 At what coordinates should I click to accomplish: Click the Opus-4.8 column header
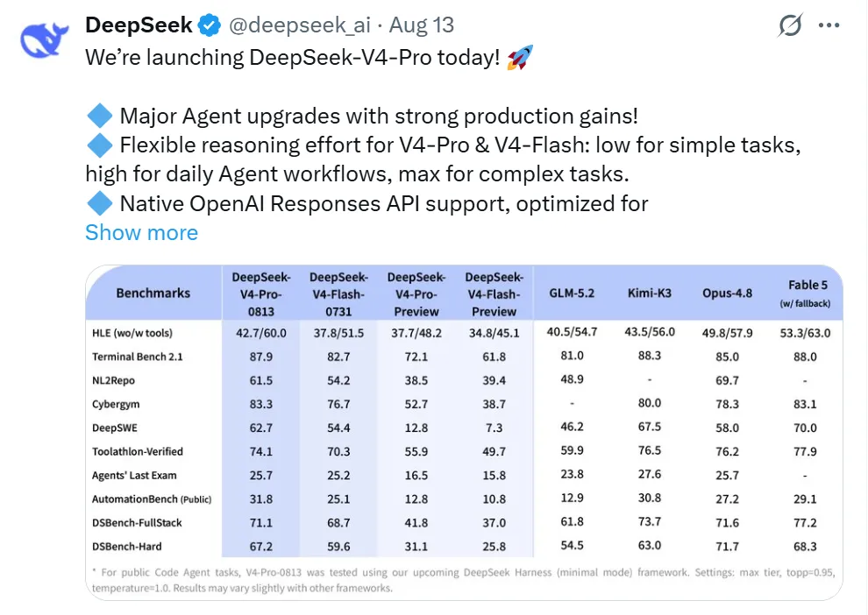[x=728, y=293]
